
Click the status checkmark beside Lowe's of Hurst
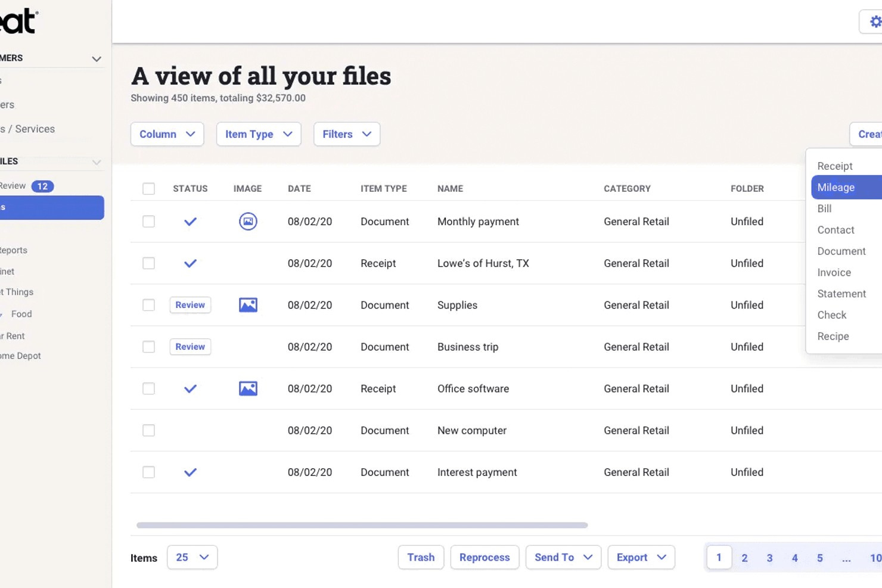(190, 263)
